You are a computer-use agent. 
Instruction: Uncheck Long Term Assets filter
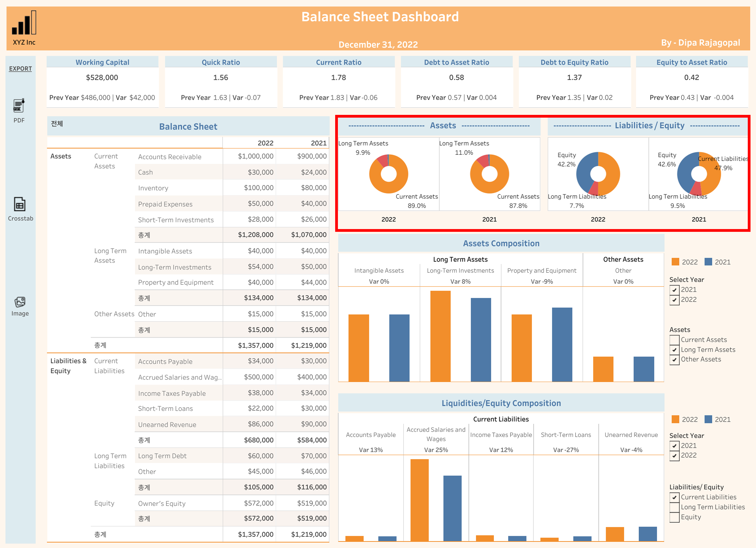coord(674,350)
